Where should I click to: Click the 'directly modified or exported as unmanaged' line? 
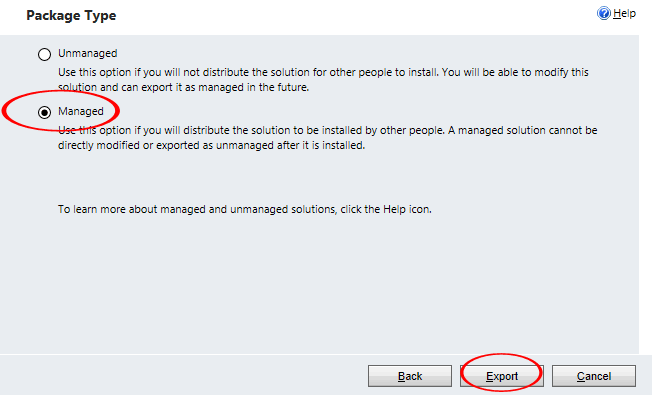tap(211, 146)
